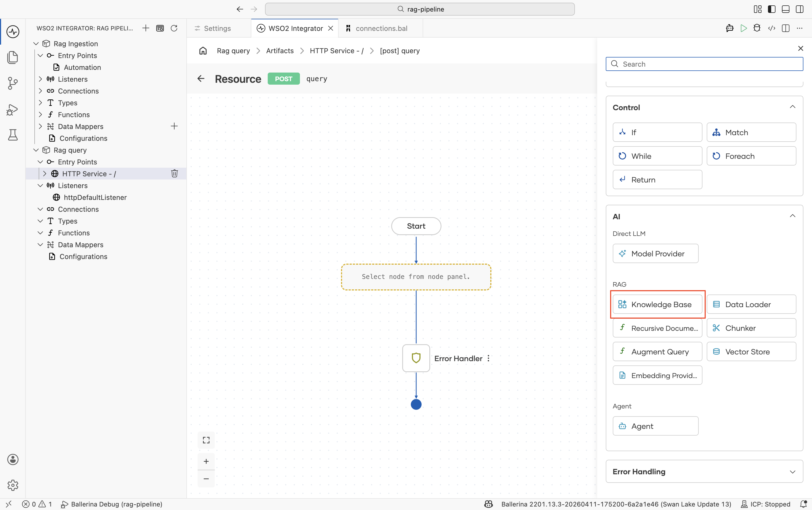Screen dimensions: 812x510
Task: Collapse the Rag query project node
Action: [x=36, y=150]
